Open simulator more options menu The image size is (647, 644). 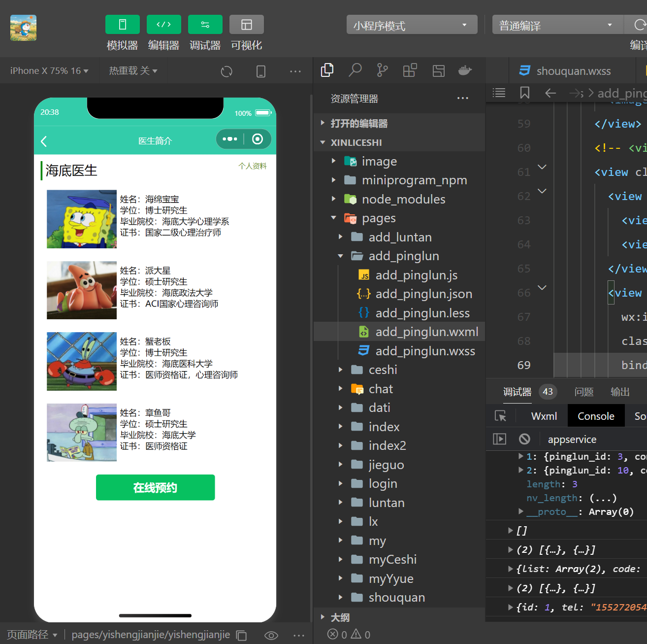(x=295, y=71)
